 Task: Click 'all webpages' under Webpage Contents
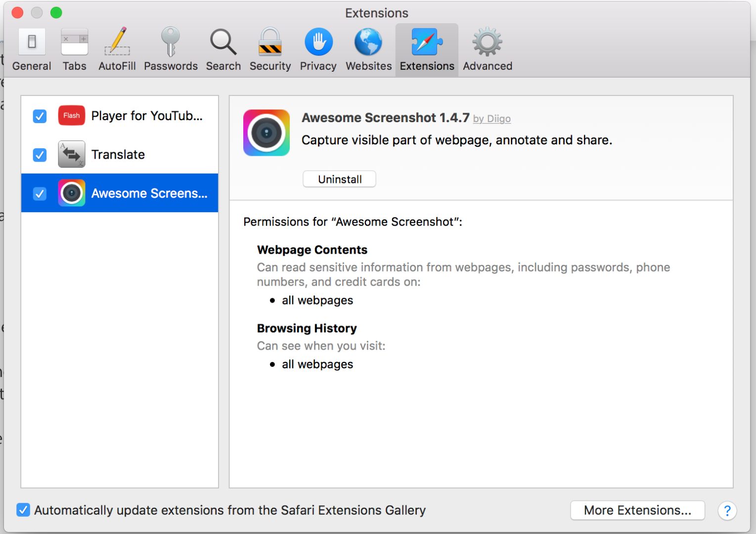317,301
